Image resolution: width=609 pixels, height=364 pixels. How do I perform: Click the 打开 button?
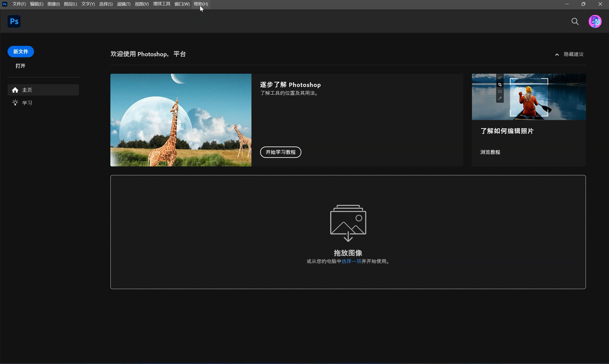(x=20, y=66)
